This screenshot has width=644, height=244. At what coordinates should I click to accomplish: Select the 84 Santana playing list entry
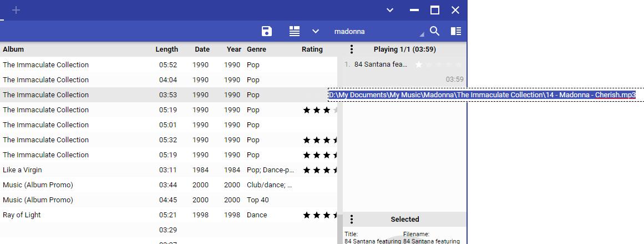point(381,64)
